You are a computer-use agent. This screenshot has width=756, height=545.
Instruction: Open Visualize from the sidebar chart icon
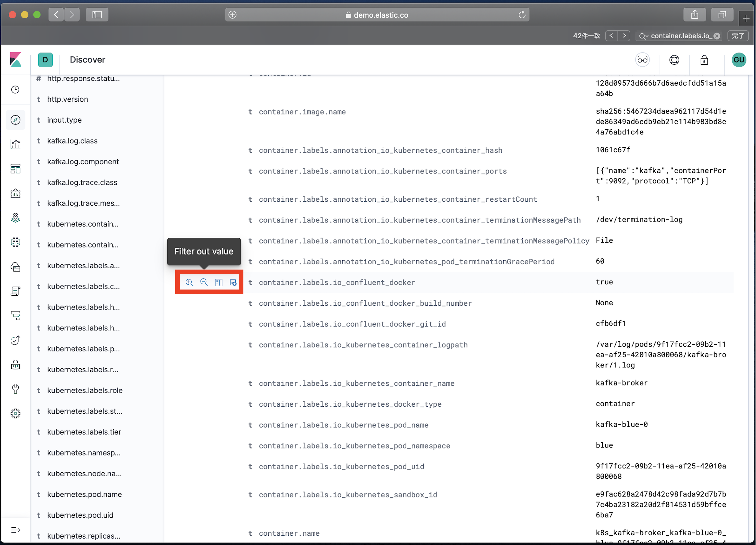point(15,144)
